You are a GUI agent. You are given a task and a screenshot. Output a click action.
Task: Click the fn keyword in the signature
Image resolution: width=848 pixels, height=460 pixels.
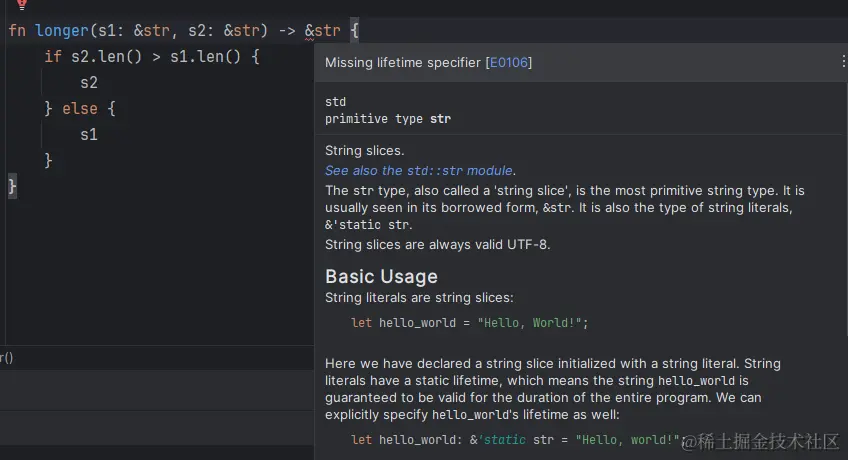(17, 31)
